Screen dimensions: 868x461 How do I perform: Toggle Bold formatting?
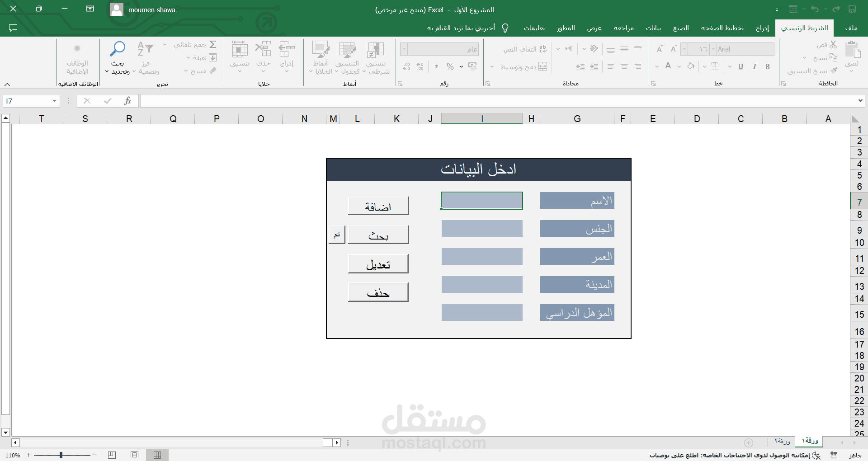coord(768,66)
